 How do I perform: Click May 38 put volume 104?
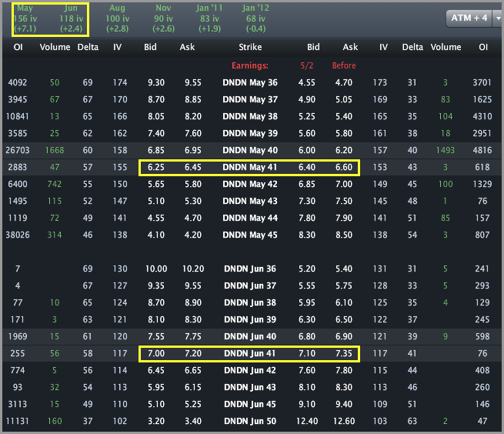446,116
